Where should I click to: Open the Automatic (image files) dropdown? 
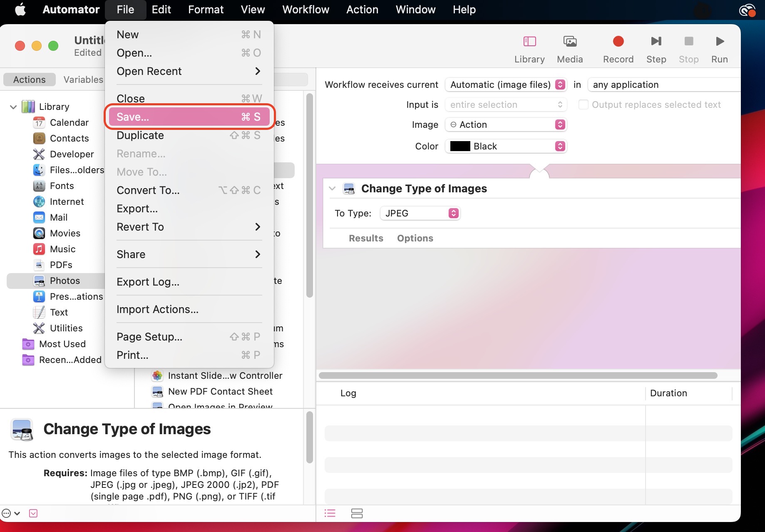coord(506,85)
